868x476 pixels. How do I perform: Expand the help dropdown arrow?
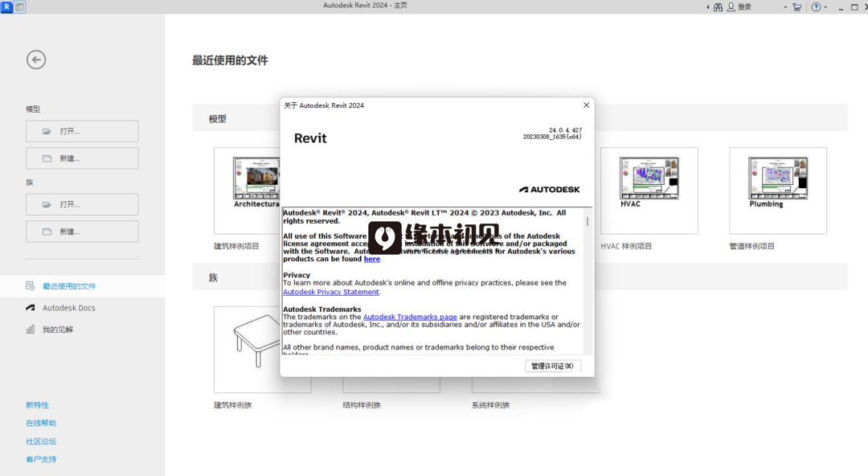coord(825,7)
